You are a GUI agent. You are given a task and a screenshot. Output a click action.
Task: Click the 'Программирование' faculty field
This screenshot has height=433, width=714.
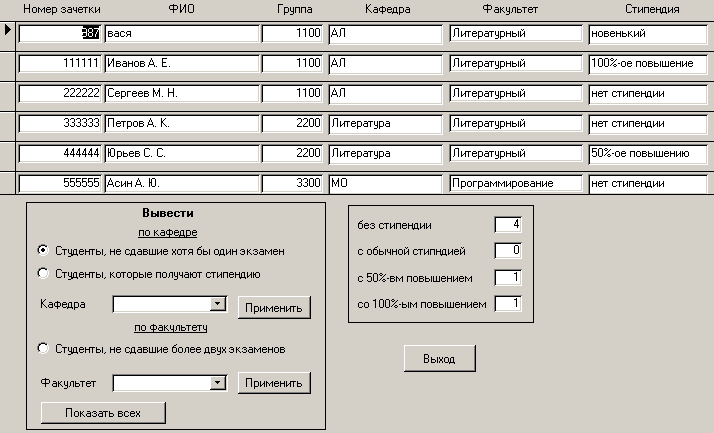pyautogui.click(x=516, y=183)
